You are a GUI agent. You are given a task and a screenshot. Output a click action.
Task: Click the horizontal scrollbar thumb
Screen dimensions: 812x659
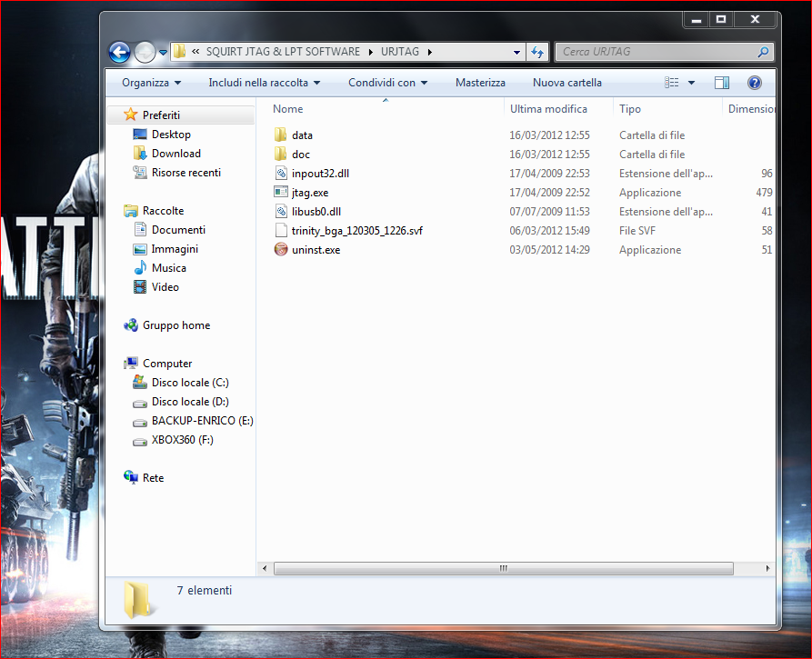coord(504,568)
